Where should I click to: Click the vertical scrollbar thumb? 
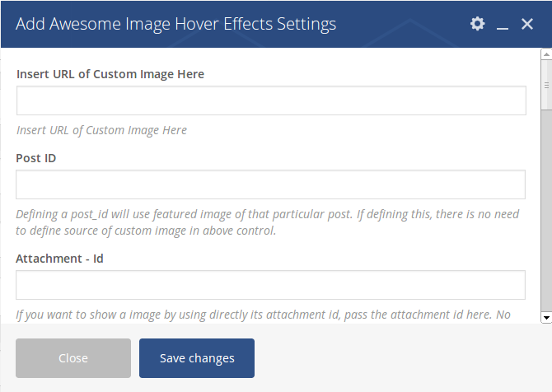(x=546, y=85)
